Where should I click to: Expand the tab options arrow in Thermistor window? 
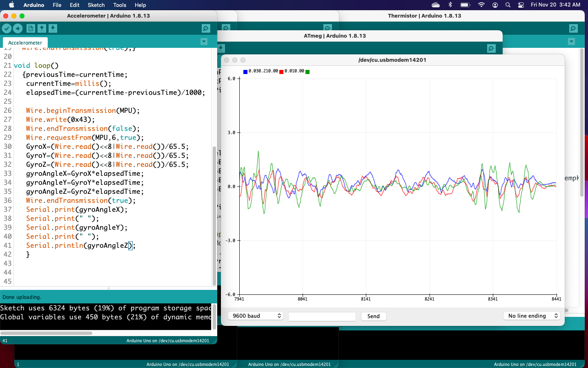[x=571, y=42]
